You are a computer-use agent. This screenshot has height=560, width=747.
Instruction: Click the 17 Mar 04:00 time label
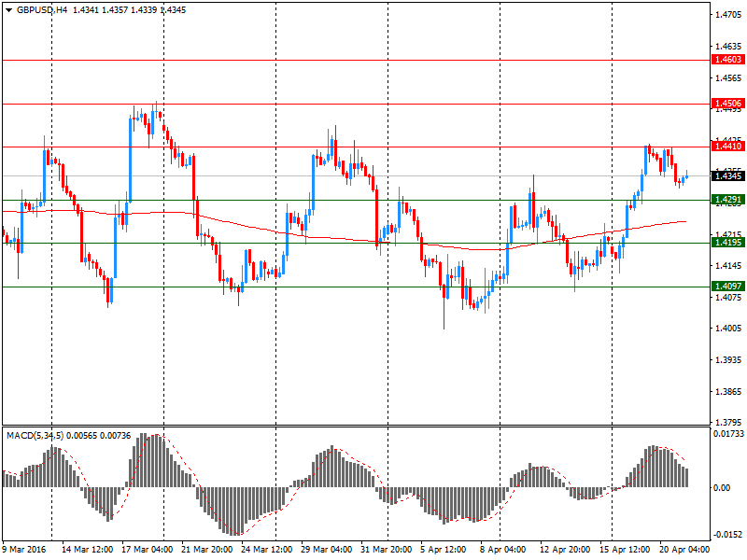pyautogui.click(x=148, y=550)
